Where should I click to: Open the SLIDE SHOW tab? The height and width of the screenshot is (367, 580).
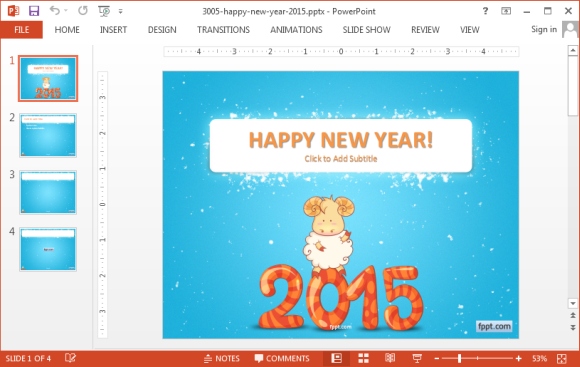click(366, 30)
